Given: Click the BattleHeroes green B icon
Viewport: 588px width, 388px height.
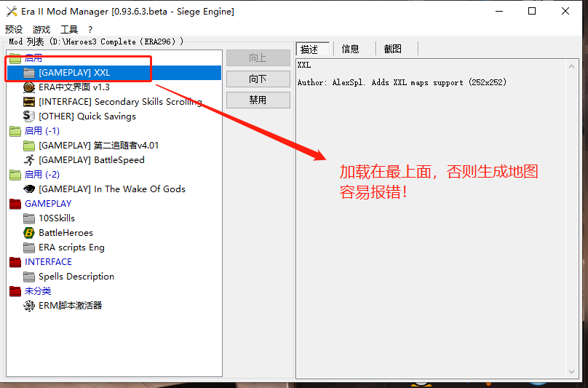Looking at the screenshot, I should [x=29, y=233].
